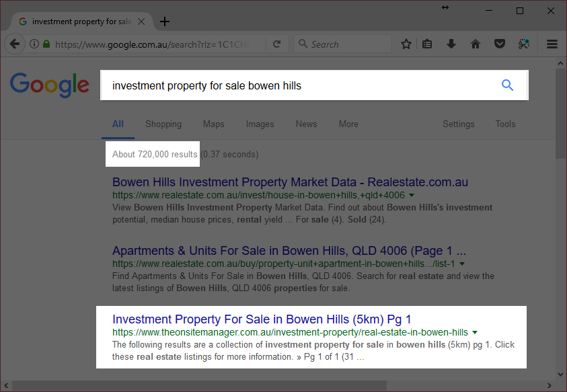This screenshot has height=392, width=567.
Task: Click the theonsitemanager.com.au investment-property URL
Action: [x=290, y=332]
